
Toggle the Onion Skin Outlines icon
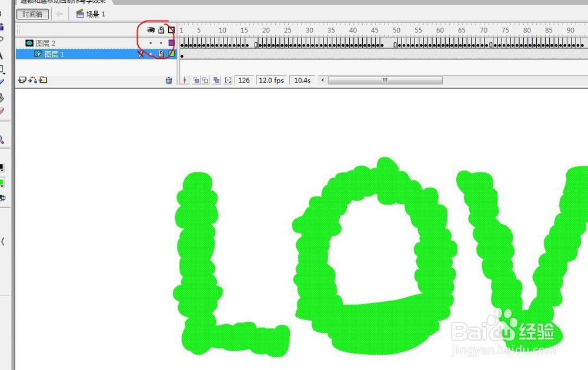pyautogui.click(x=205, y=80)
